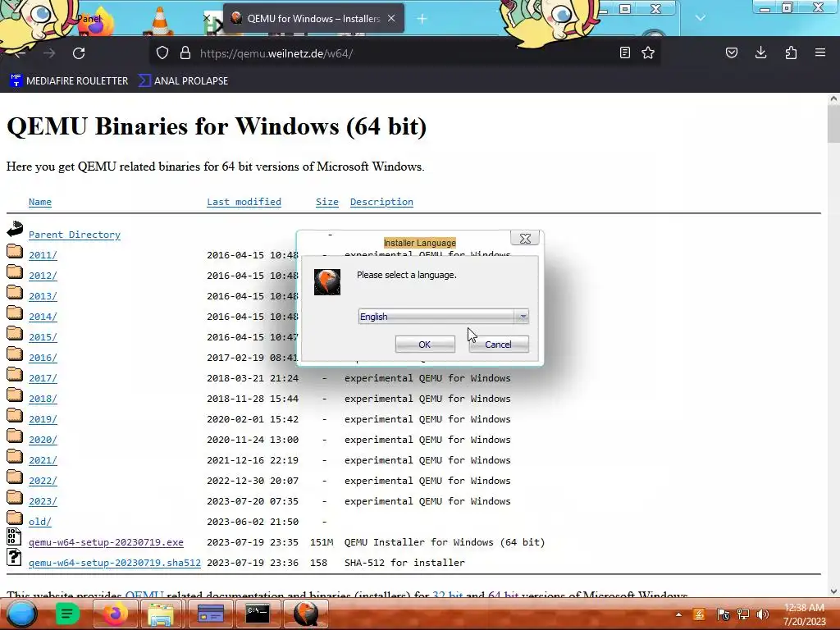Screen dimensions: 840x630
Task: Confirm language with OK button
Action: pyautogui.click(x=425, y=345)
